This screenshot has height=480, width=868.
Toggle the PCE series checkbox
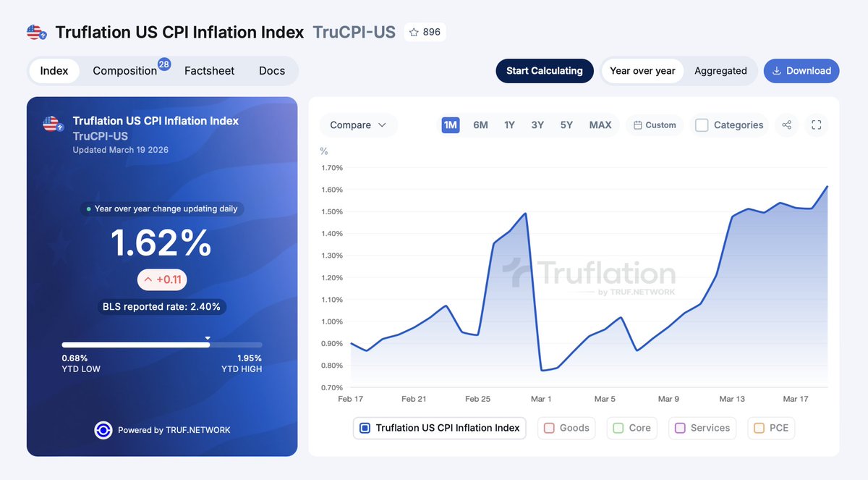pyautogui.click(x=759, y=428)
